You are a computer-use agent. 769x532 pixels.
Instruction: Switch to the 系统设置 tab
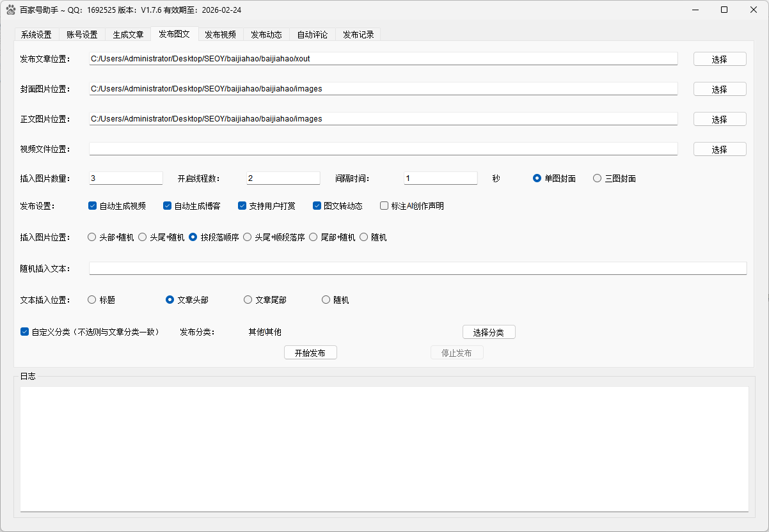point(36,35)
